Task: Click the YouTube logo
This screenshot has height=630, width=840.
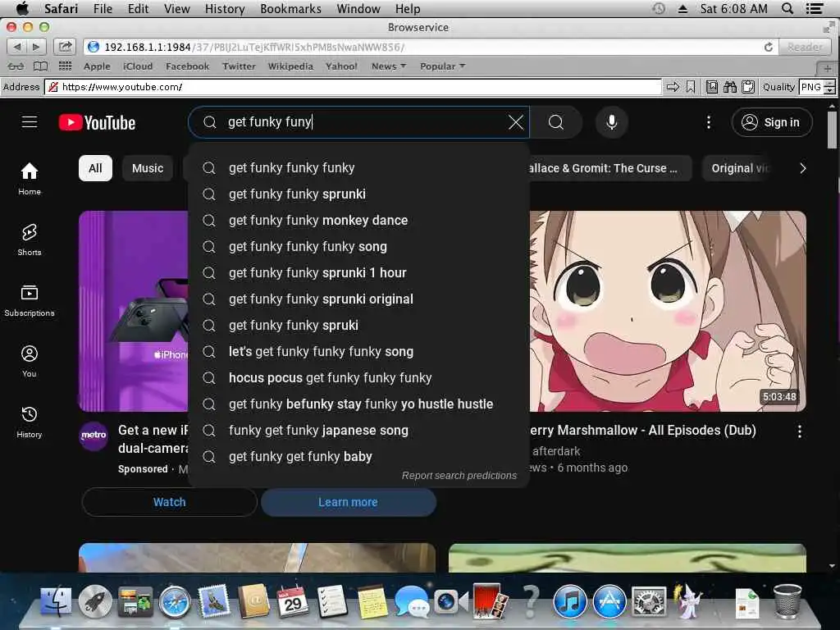Action: tap(97, 123)
